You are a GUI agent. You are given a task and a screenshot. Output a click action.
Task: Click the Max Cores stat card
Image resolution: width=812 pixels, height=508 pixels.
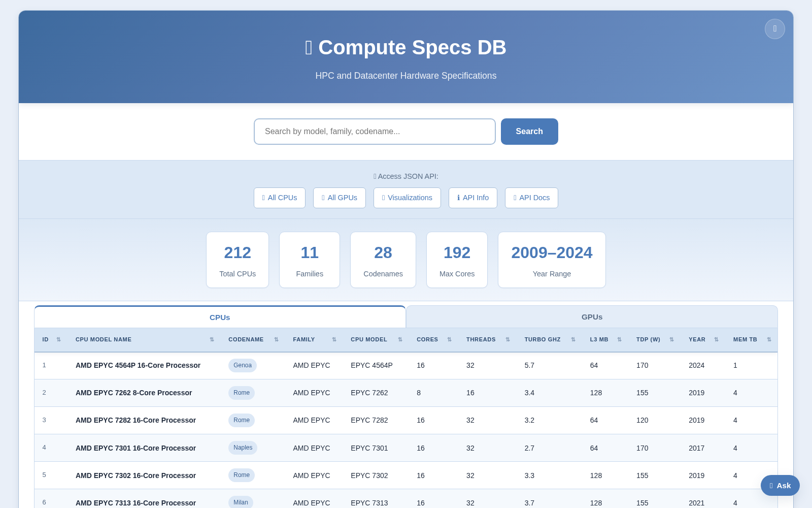(x=457, y=260)
